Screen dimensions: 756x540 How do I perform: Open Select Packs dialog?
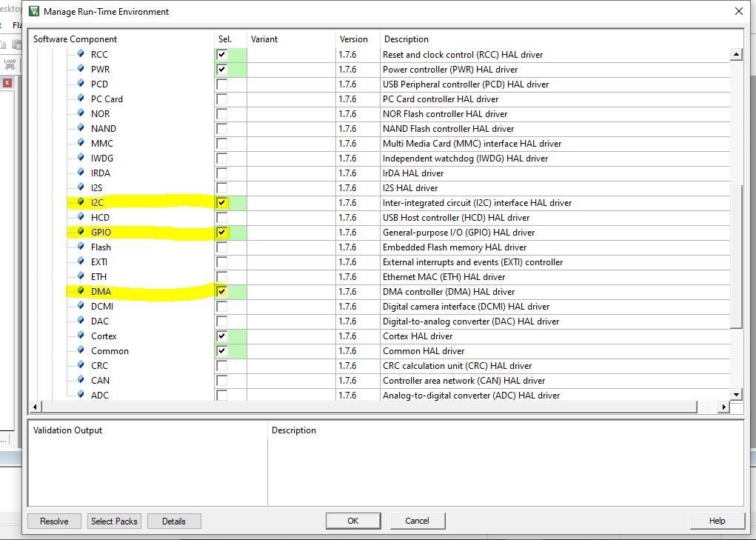[x=114, y=521]
